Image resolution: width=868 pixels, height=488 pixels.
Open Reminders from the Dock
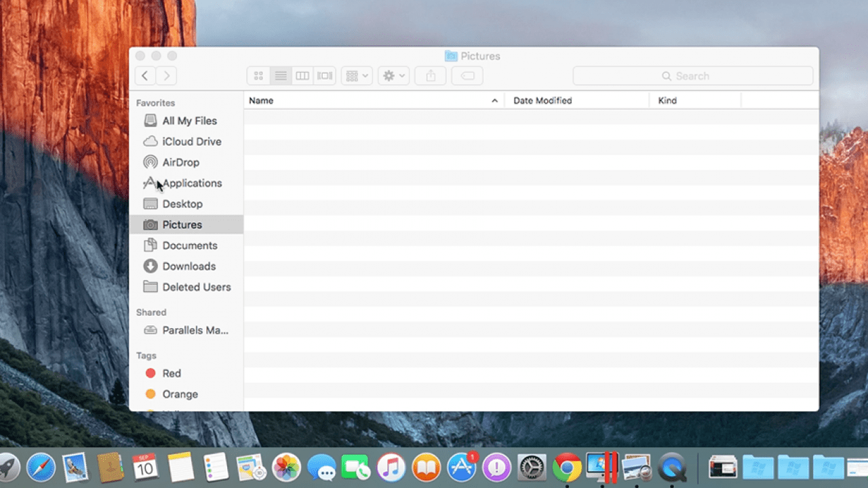216,467
